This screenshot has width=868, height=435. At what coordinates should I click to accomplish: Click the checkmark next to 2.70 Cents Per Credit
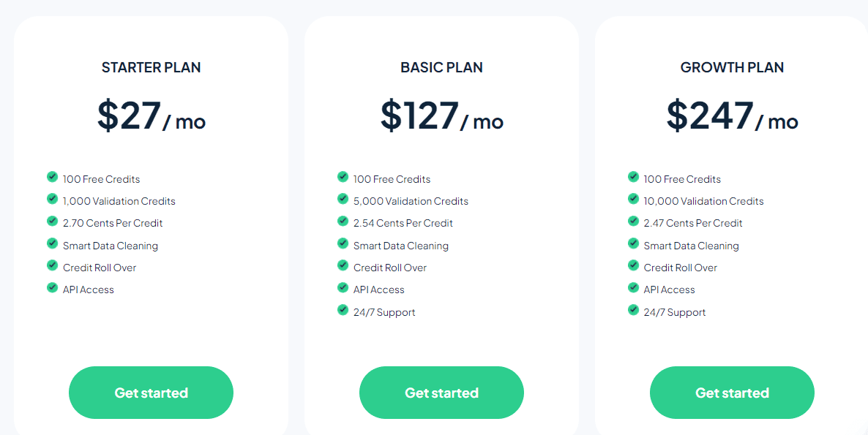point(52,221)
